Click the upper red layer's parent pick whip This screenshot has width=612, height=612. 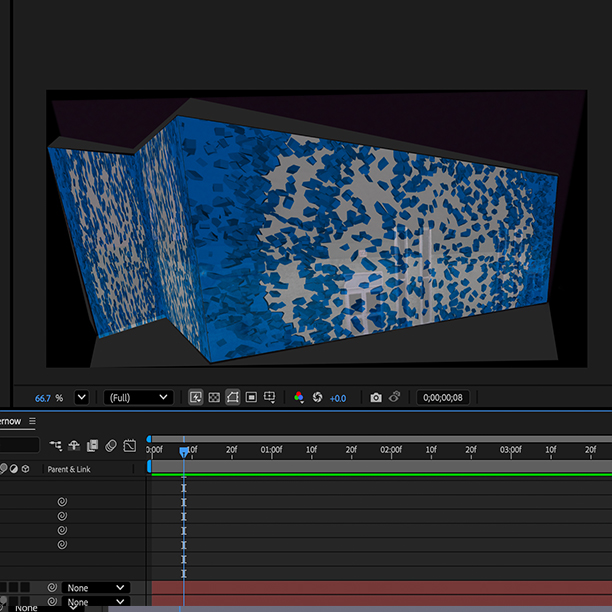(x=52, y=587)
